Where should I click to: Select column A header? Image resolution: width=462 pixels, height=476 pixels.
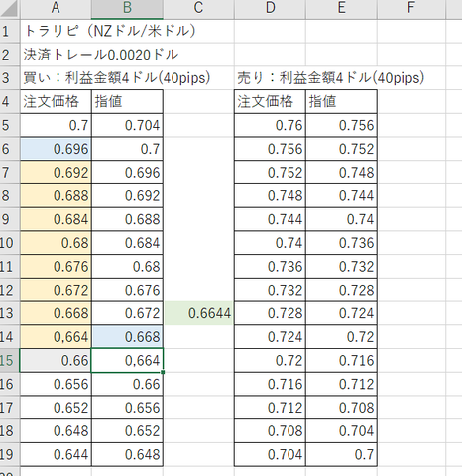tap(56, 9)
